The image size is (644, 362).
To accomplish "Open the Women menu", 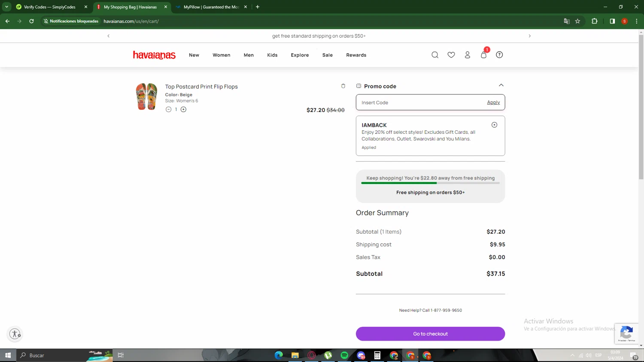I will click(222, 55).
